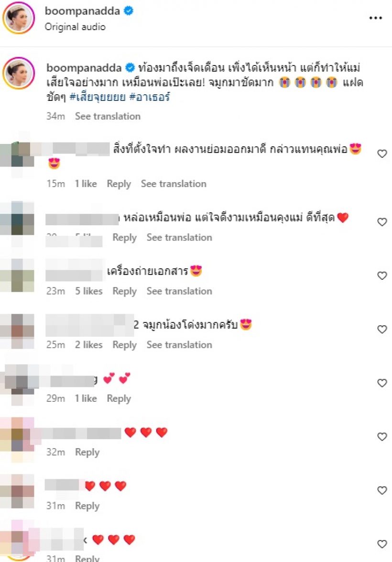The width and height of the screenshot is (392, 562).
Task: Reply to the เครื่องถ่ายเอกสาร comment
Action: pos(124,291)
